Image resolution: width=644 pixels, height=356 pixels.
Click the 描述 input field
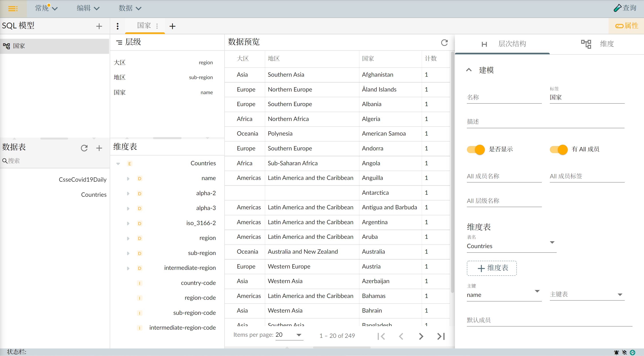coord(545,122)
